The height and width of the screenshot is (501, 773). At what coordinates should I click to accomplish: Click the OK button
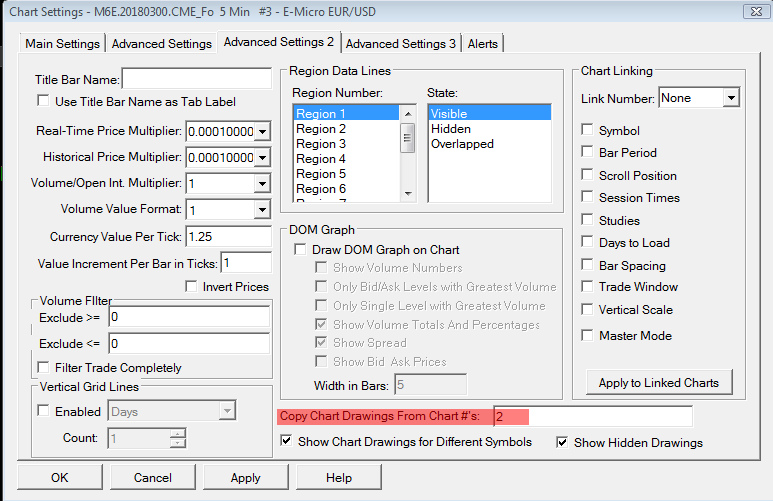(x=60, y=477)
